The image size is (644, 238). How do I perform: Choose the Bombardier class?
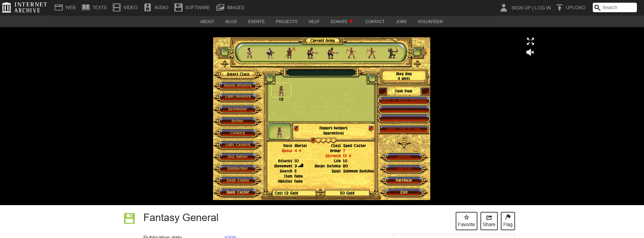pos(238,168)
